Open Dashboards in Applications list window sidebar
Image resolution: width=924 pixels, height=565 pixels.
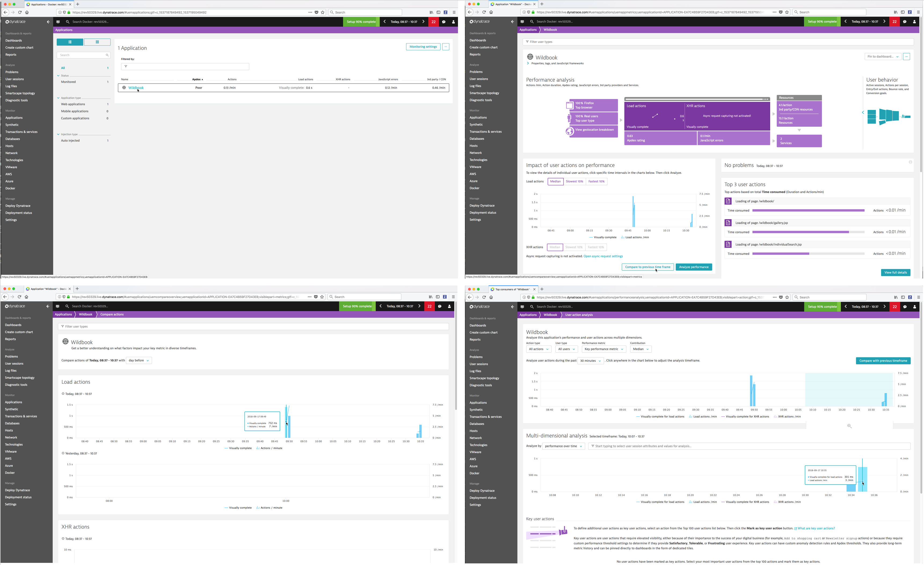point(13,41)
